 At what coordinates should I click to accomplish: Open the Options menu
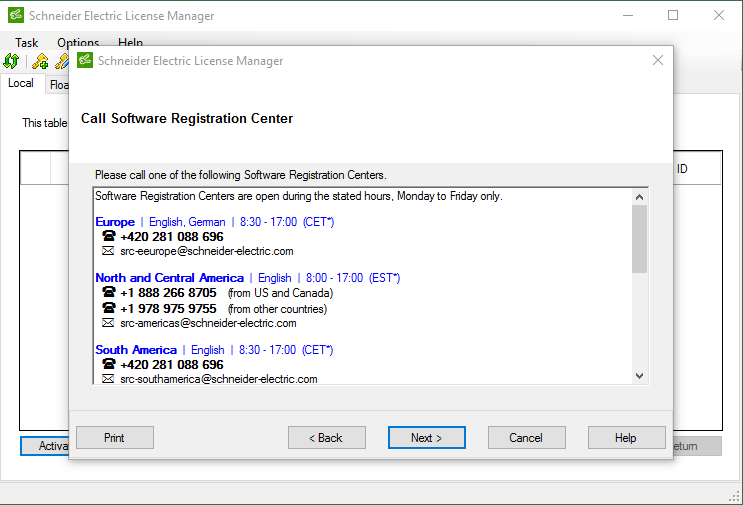(78, 43)
